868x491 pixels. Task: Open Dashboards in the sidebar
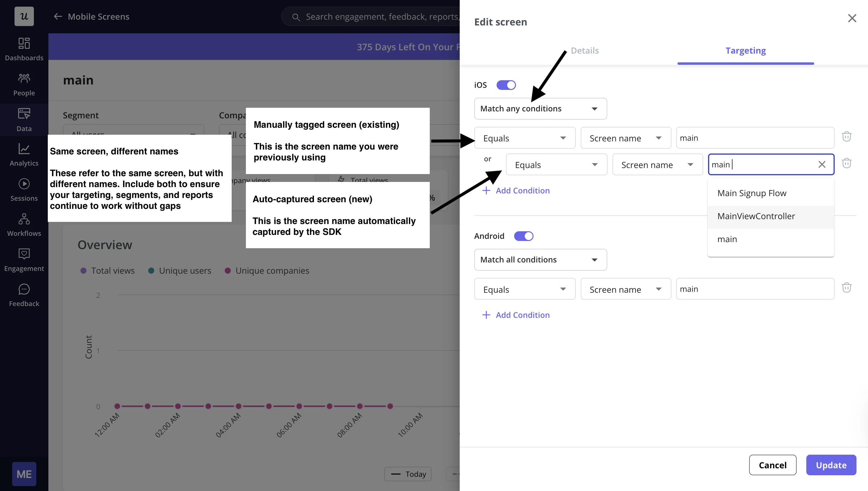(24, 49)
